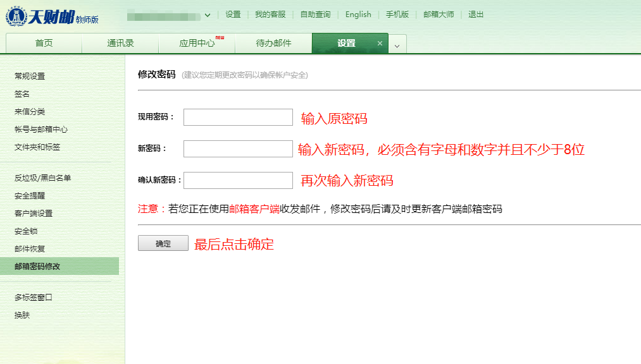The width and height of the screenshot is (641, 364).
Task: Close the 设置 tab
Action: coord(380,44)
